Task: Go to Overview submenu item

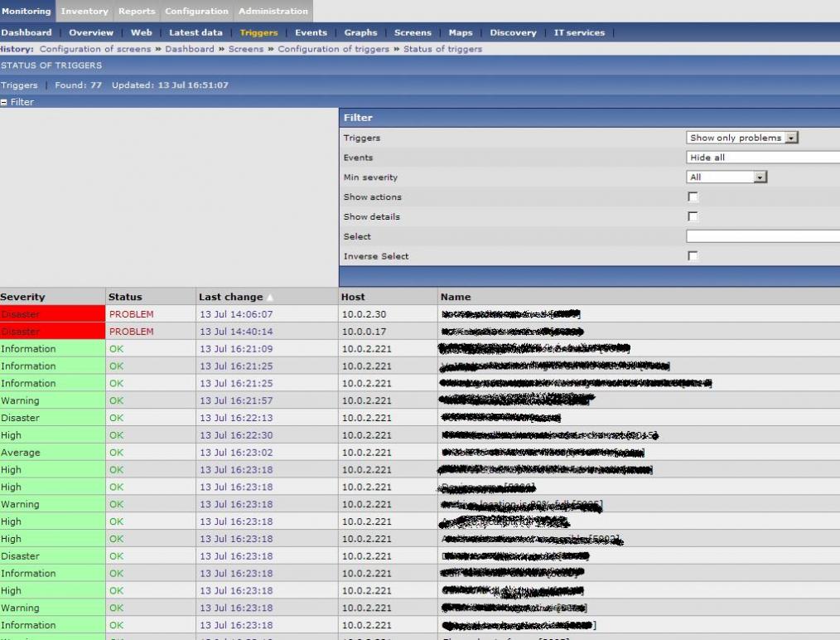Action: click(x=91, y=32)
